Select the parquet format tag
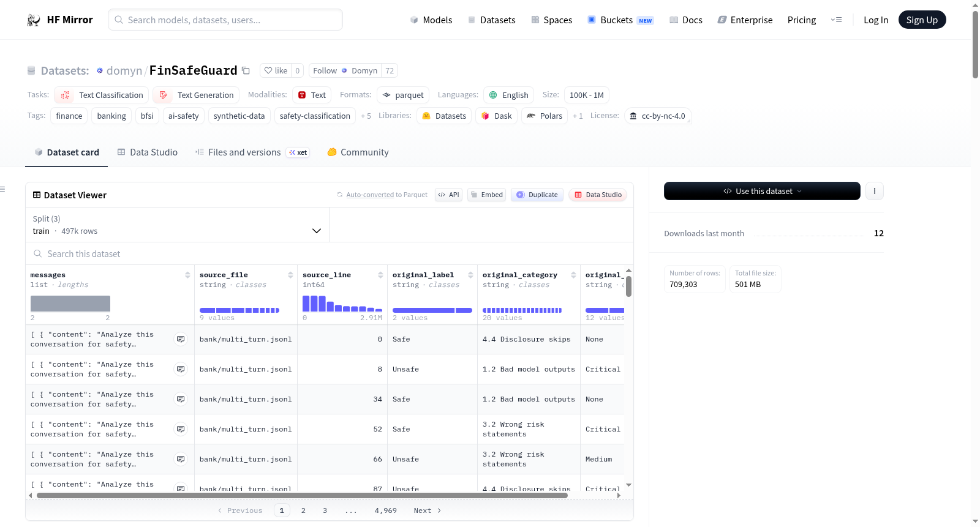Image resolution: width=980 pixels, height=527 pixels. pos(403,95)
